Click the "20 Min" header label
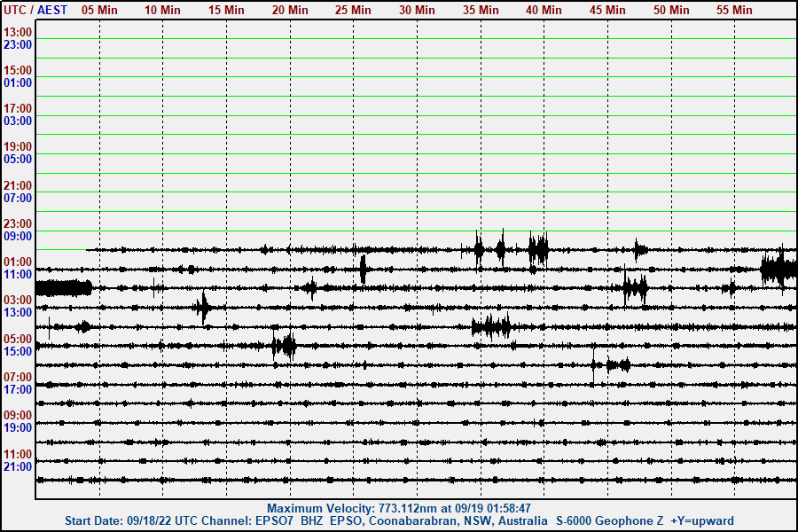 290,10
